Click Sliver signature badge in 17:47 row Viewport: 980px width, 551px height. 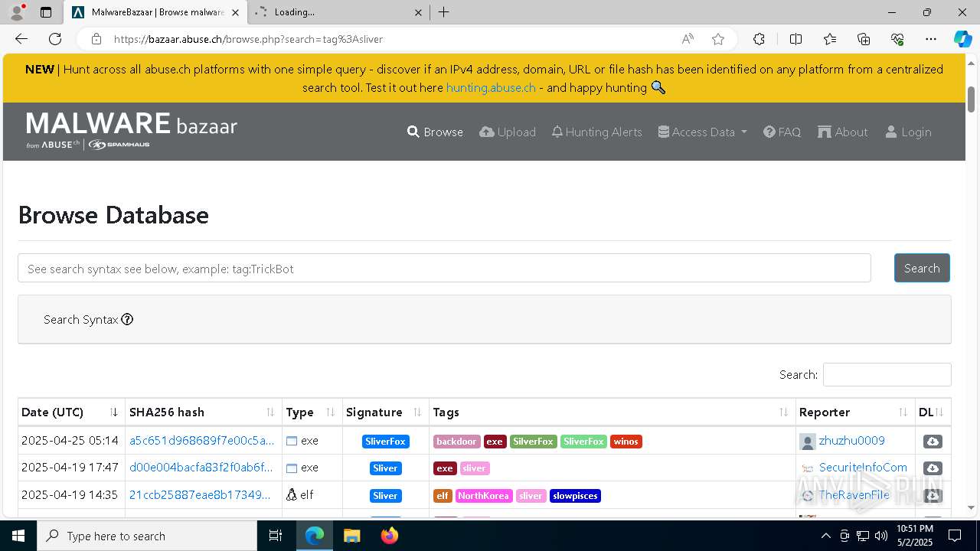tap(385, 468)
